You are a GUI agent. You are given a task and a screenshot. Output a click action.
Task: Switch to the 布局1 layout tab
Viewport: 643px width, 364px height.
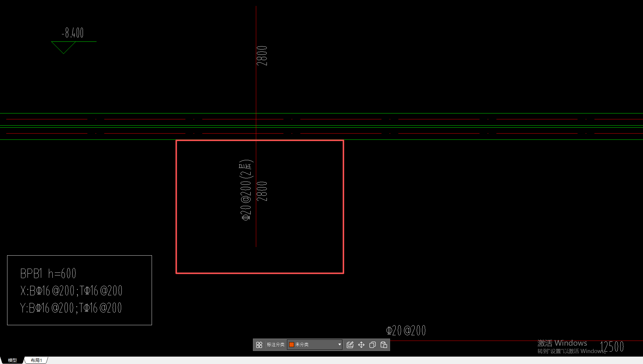[36, 360]
